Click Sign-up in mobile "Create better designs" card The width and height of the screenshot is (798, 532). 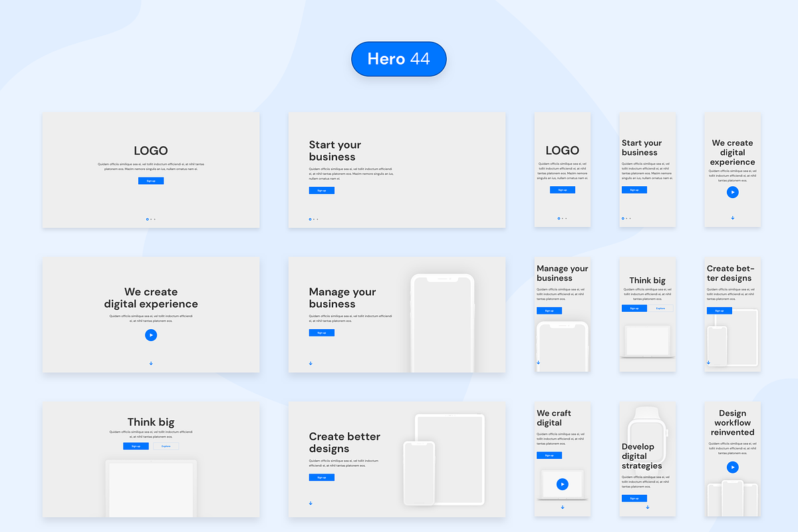(x=720, y=311)
